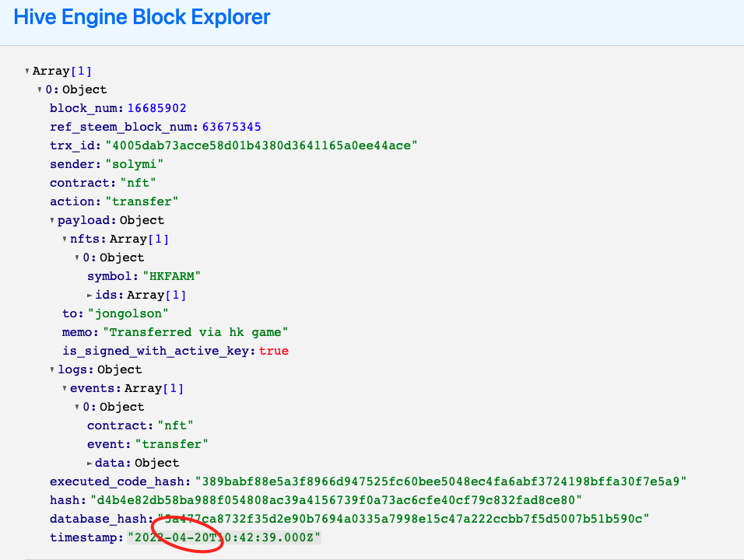Collapse the root Array[1] node
The height and width of the screenshot is (560, 744).
[27, 71]
